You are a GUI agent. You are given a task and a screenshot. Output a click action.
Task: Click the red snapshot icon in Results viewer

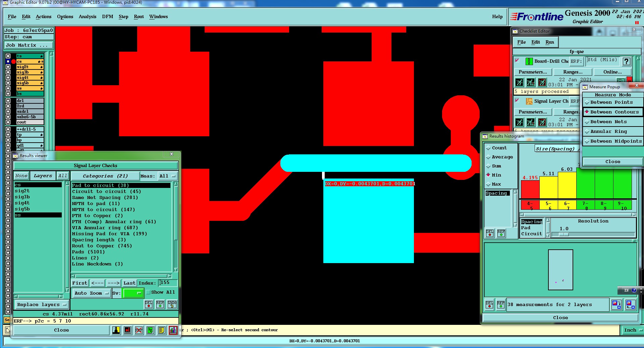pyautogui.click(x=127, y=330)
